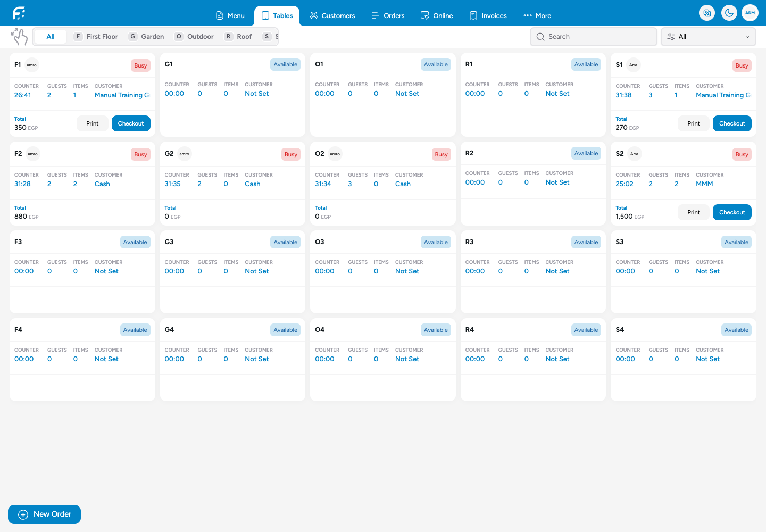Filter tables by First Floor

(96, 37)
